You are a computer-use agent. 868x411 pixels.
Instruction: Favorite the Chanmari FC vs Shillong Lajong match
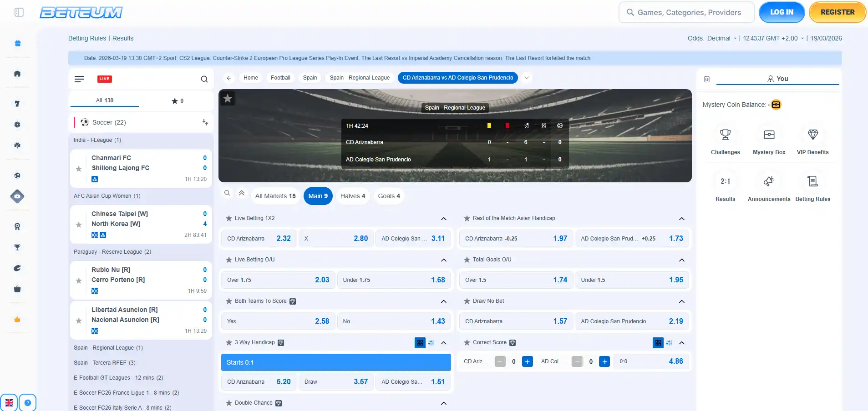tap(79, 169)
